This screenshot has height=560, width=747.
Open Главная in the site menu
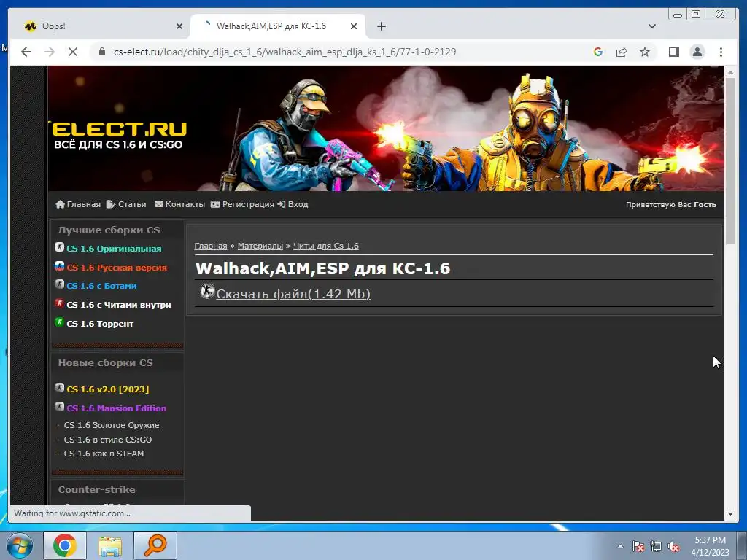tap(83, 204)
